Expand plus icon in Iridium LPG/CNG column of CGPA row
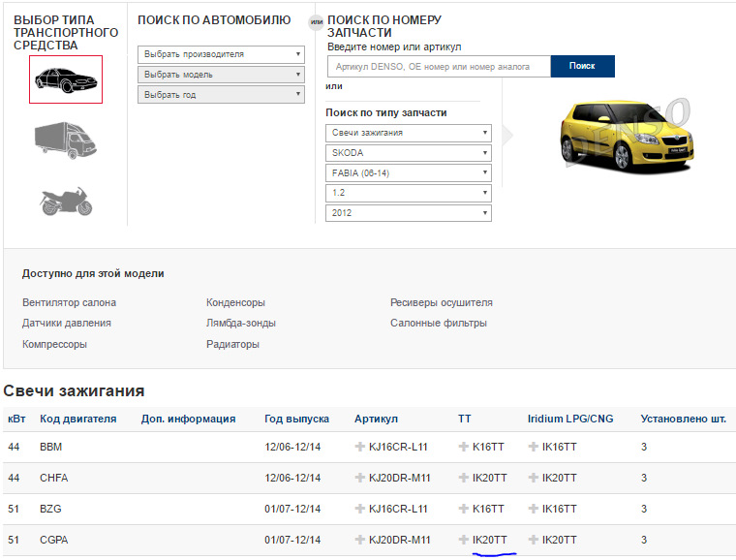Screen dimensions: 736x560 (x=533, y=540)
